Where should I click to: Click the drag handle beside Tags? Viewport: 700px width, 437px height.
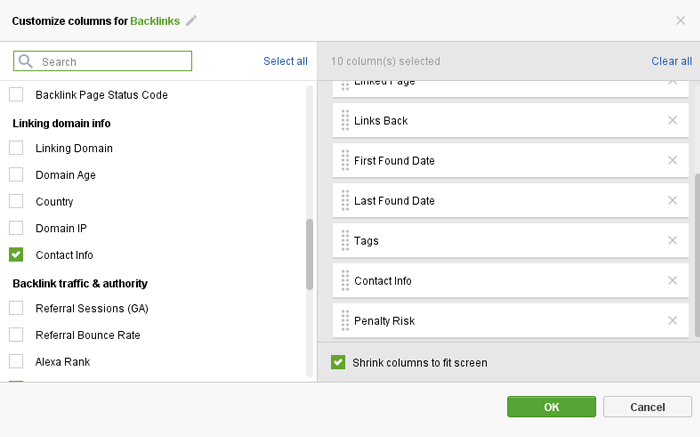(x=345, y=241)
